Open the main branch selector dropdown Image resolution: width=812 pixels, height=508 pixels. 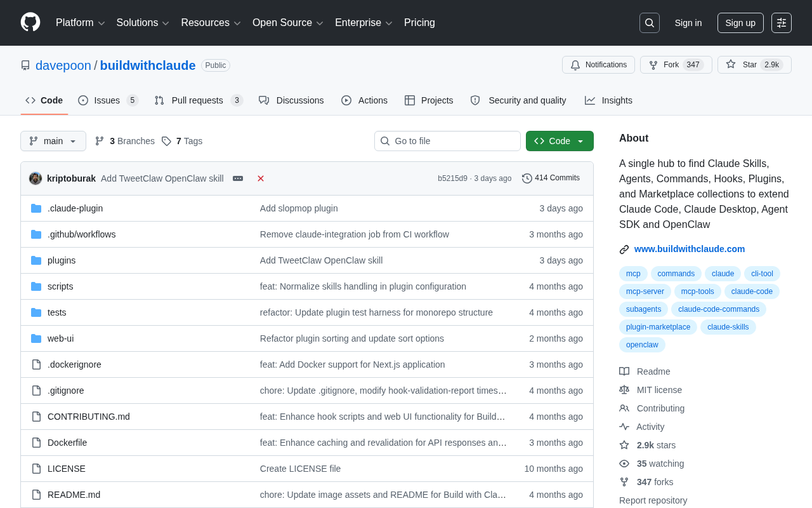coord(53,141)
